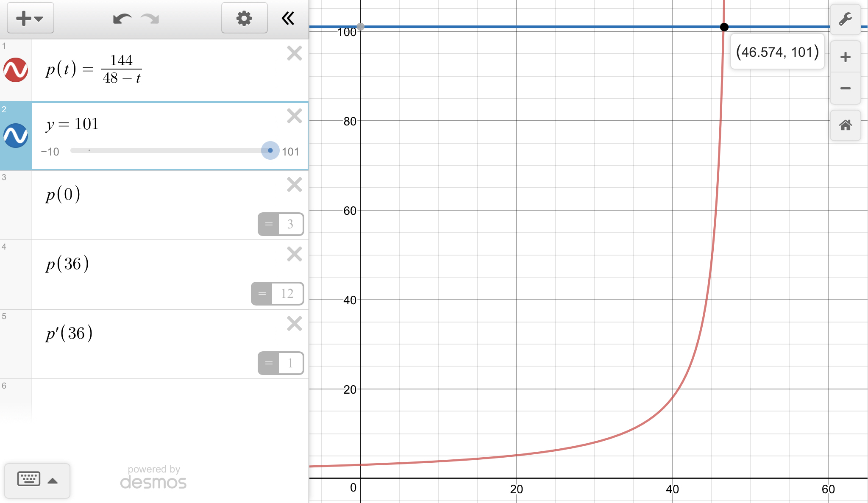
Task: Open the expression list settings gear
Action: 244,18
